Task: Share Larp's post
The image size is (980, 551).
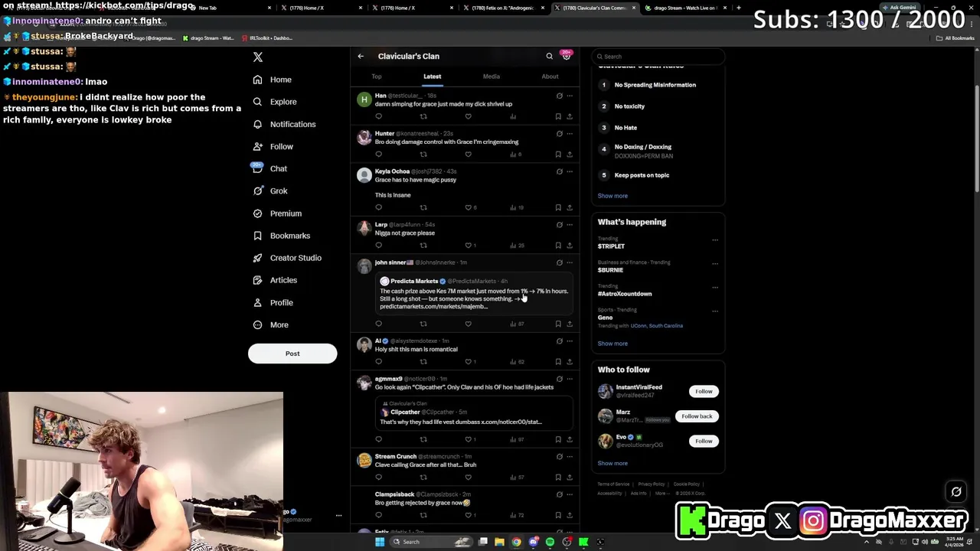Action: click(x=570, y=246)
